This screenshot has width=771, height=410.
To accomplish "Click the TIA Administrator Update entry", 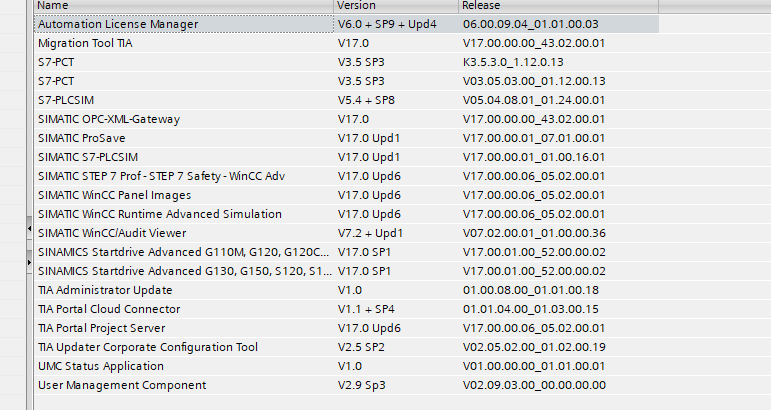I will 107,290.
